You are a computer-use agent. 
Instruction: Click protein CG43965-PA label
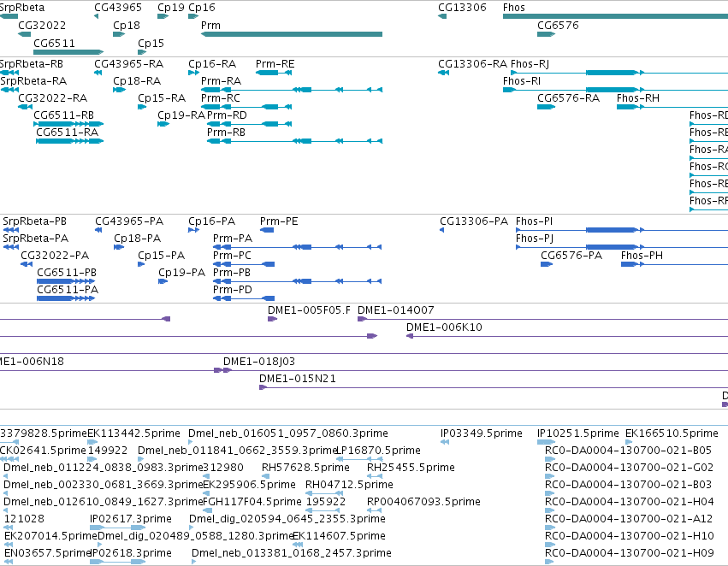point(129,221)
